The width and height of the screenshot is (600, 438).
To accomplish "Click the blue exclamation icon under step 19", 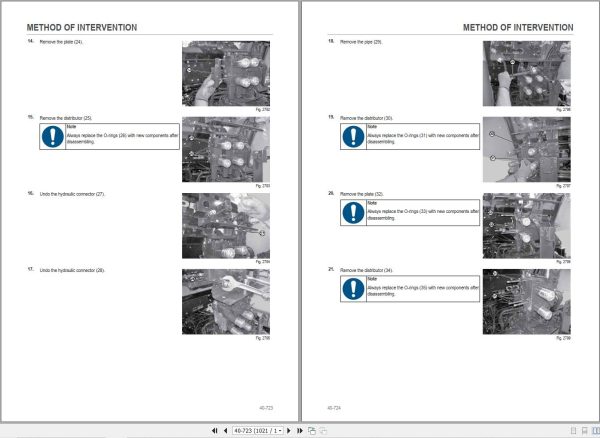I will [354, 137].
